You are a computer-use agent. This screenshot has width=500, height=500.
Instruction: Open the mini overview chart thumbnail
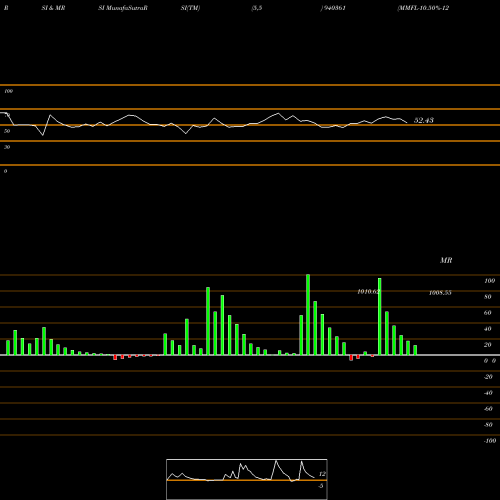click(247, 479)
